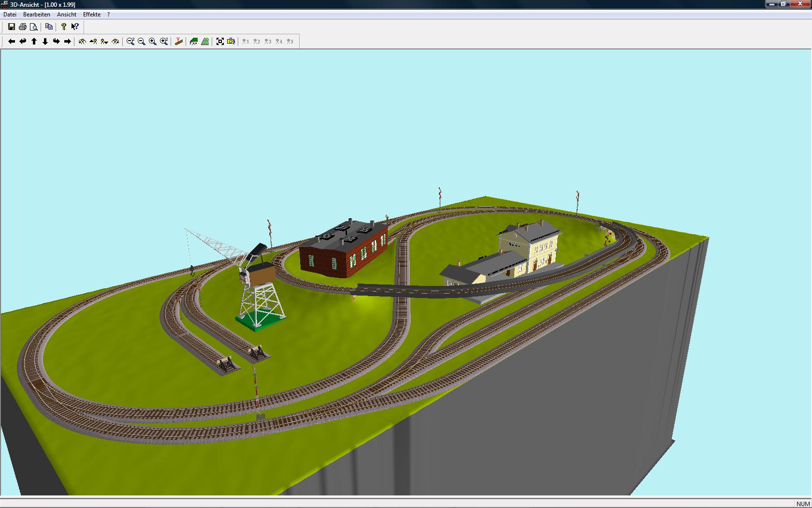The image size is (812, 508).
Task: Click the red brick engine shed model
Action: click(344, 249)
